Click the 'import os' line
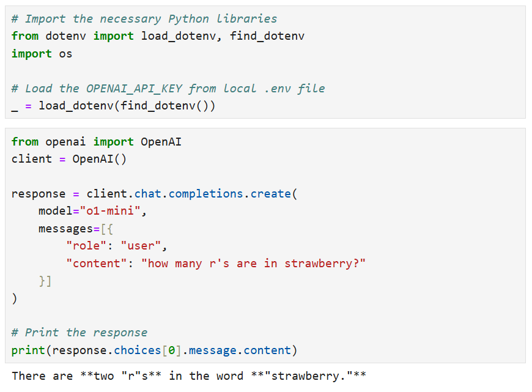532x392 pixels. 42,54
